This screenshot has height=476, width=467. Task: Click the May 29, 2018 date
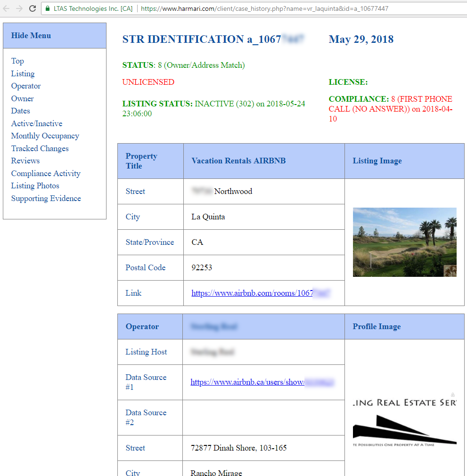pos(361,39)
